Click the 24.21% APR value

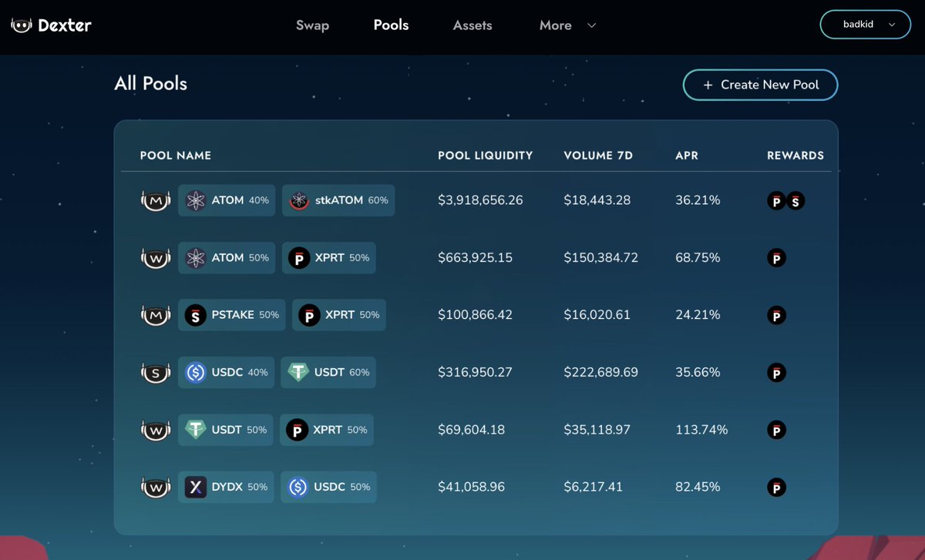[x=698, y=315]
